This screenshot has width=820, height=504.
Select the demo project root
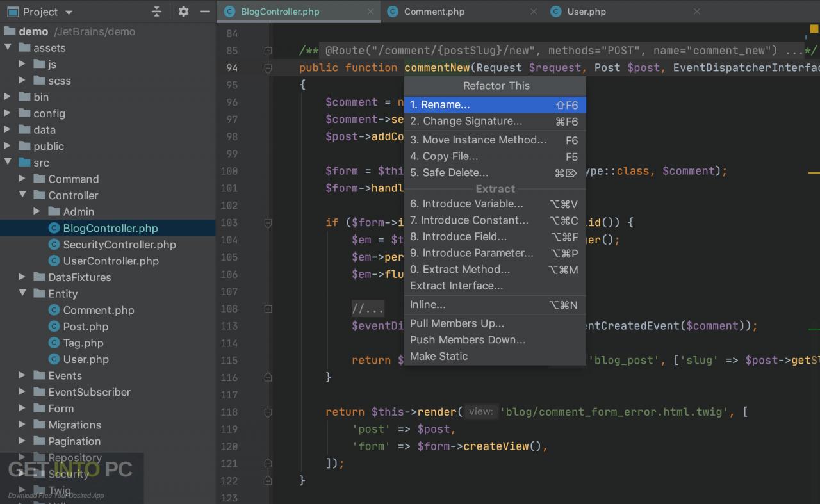point(33,31)
